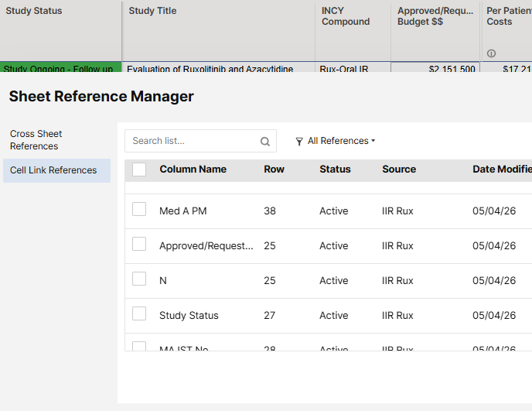Open Cross Sheet References tab

point(56,140)
